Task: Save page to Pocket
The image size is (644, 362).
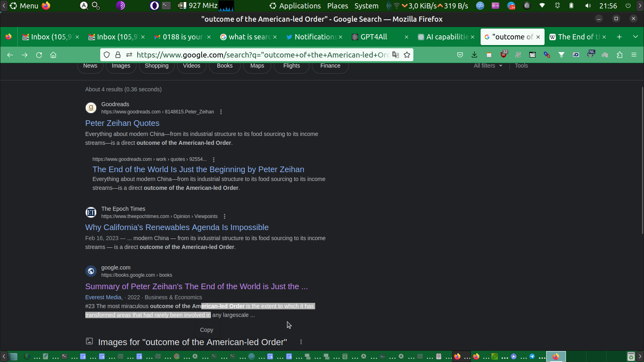Action: [x=460, y=55]
